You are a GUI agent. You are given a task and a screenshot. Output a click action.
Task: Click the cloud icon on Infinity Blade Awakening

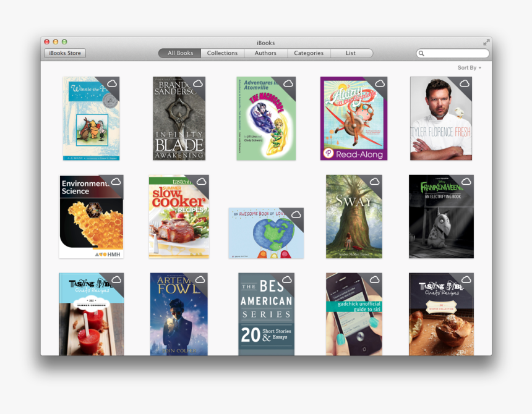pyautogui.click(x=199, y=84)
